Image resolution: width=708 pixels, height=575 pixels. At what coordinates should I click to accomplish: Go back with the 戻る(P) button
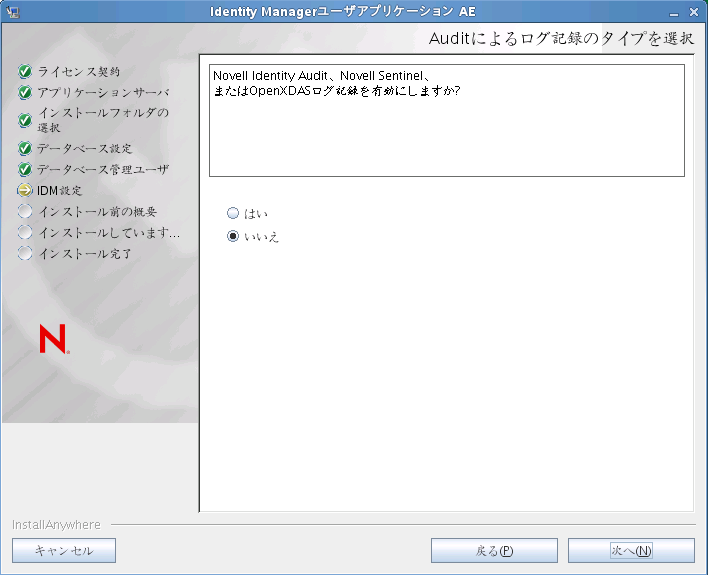click(x=494, y=550)
